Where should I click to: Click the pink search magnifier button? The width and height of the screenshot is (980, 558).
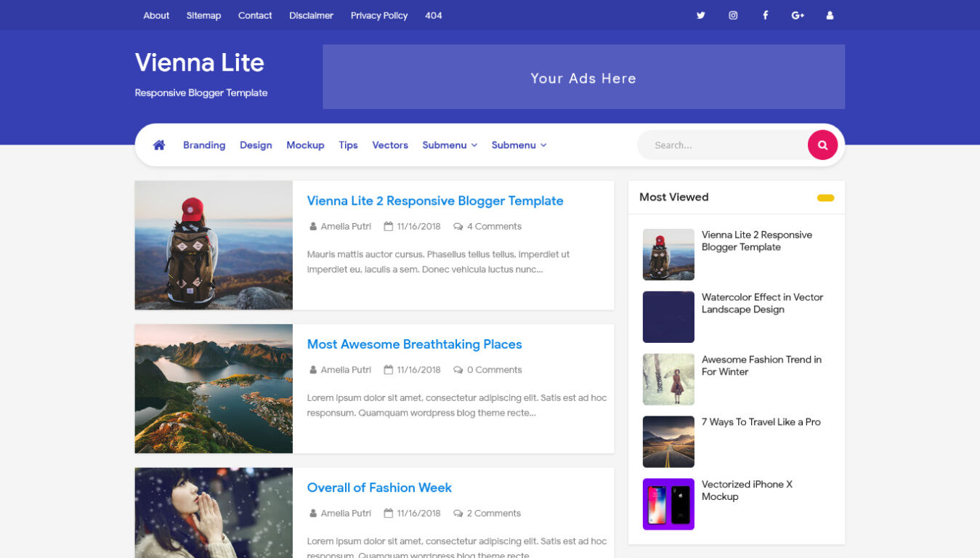point(822,145)
